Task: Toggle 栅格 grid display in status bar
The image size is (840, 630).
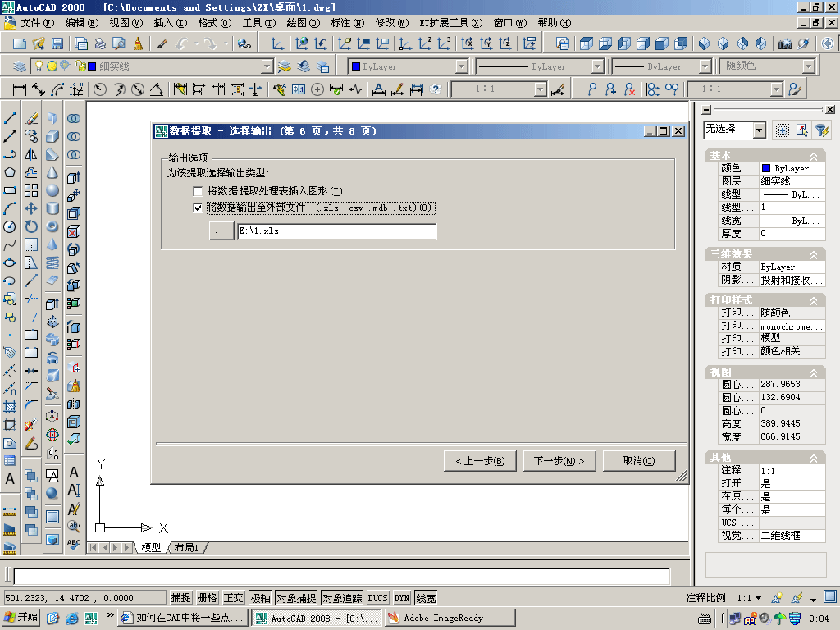Action: (x=207, y=598)
